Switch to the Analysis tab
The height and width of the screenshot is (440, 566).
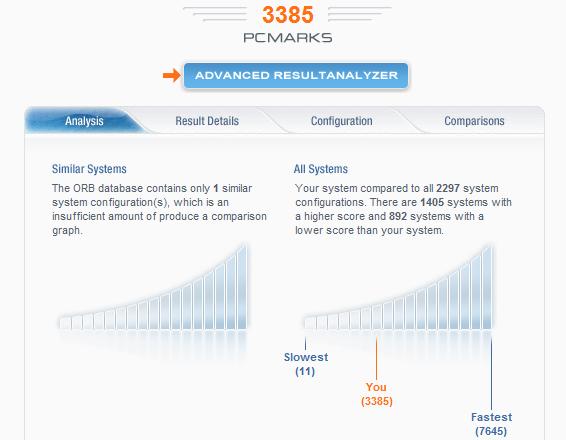coord(84,121)
